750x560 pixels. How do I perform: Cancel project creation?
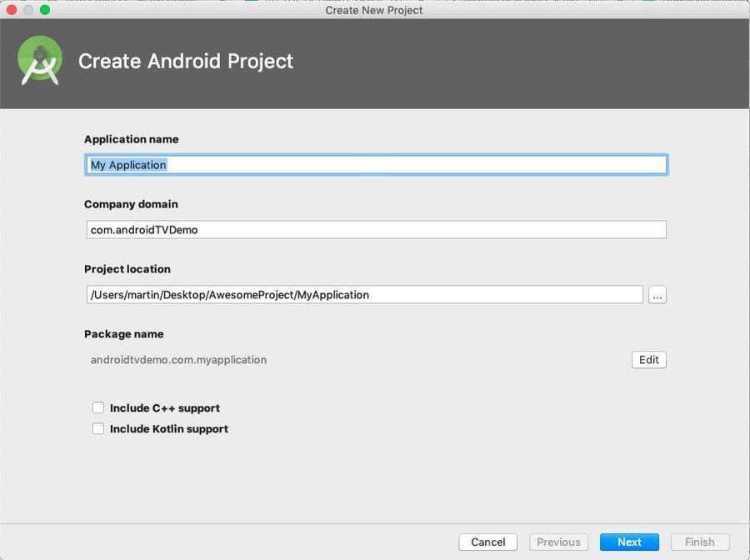[x=487, y=542]
